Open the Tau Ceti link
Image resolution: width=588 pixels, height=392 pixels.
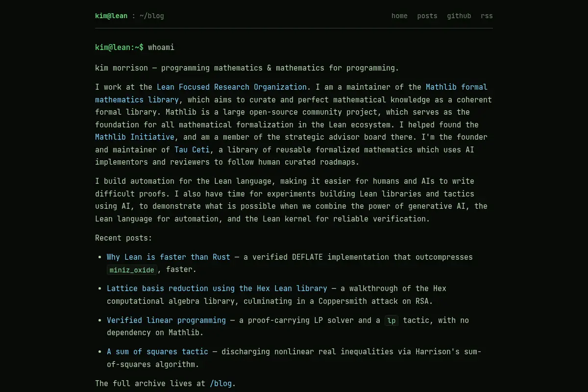[192, 149]
